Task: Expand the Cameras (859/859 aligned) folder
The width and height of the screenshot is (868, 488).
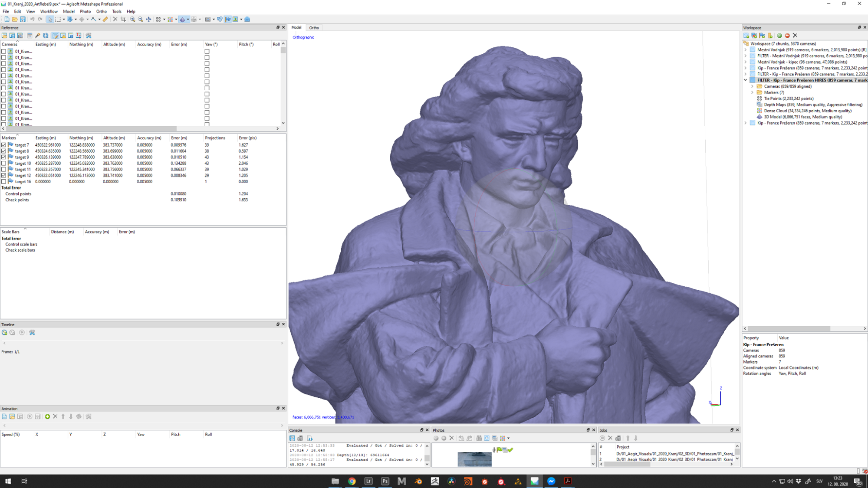Action: tap(753, 86)
